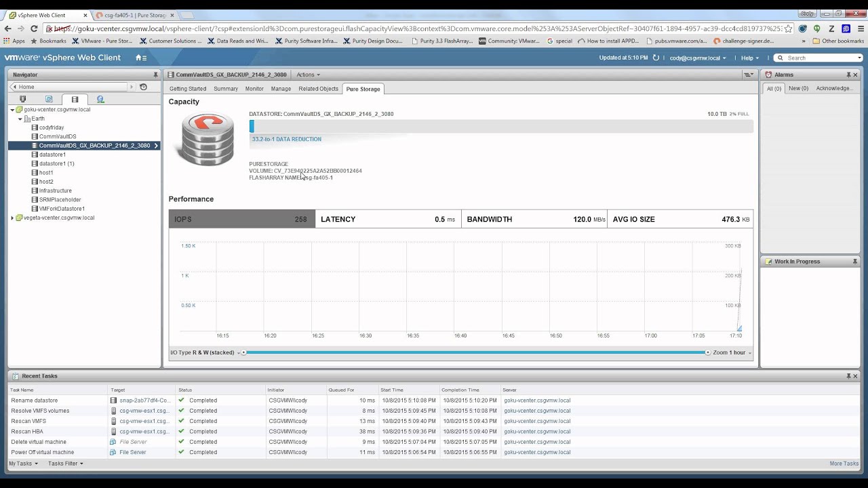Open File Server target of Delete task
The width and height of the screenshot is (868, 488).
point(133,442)
